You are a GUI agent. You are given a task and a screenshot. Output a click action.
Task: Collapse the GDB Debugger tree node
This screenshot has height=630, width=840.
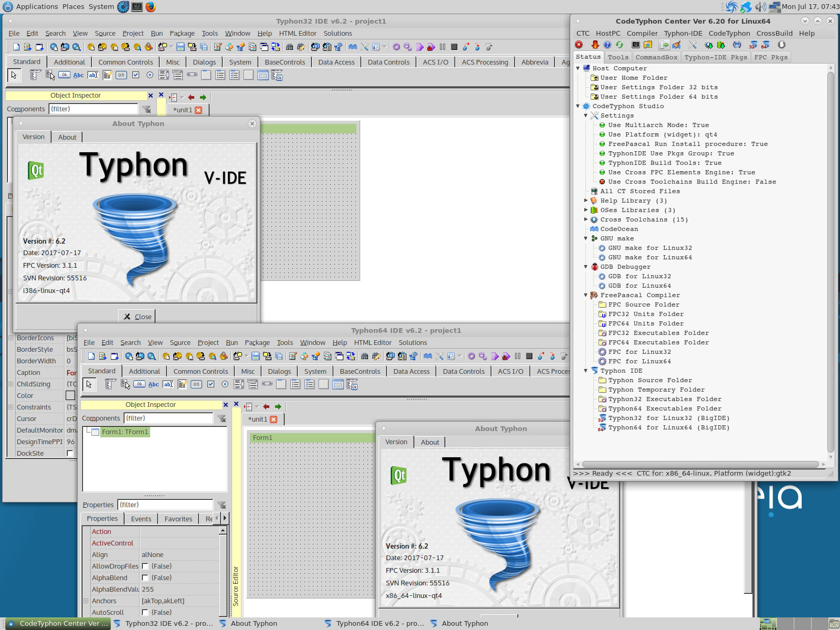[586, 267]
